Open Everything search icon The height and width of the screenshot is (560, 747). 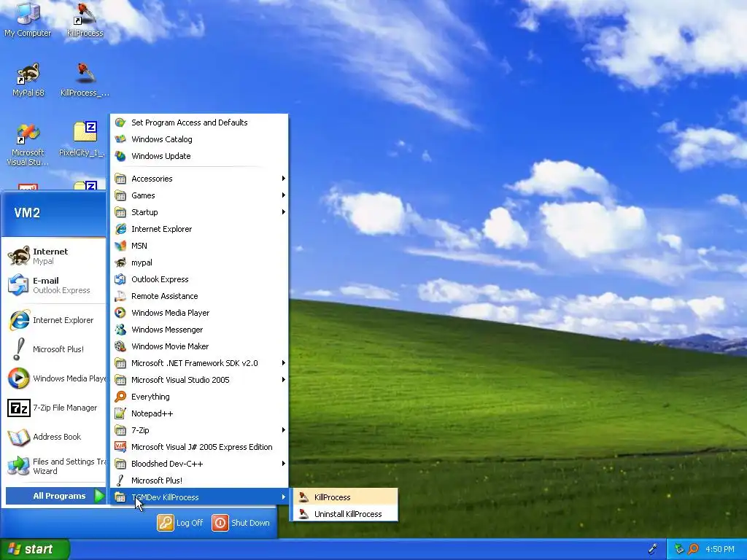[x=120, y=397]
